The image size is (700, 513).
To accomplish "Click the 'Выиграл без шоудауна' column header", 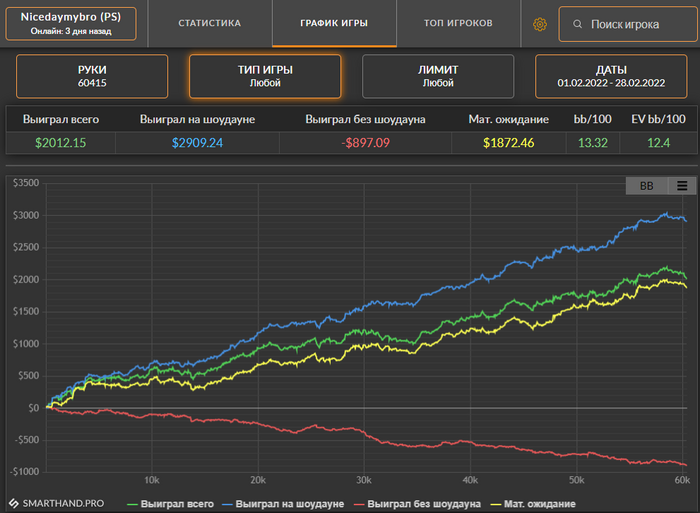I will pos(365,119).
